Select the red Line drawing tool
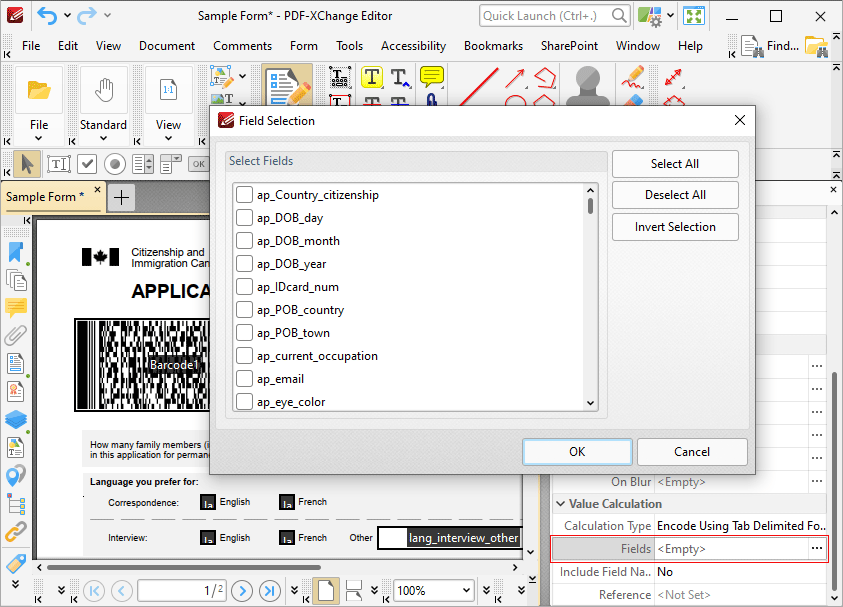 (x=478, y=86)
